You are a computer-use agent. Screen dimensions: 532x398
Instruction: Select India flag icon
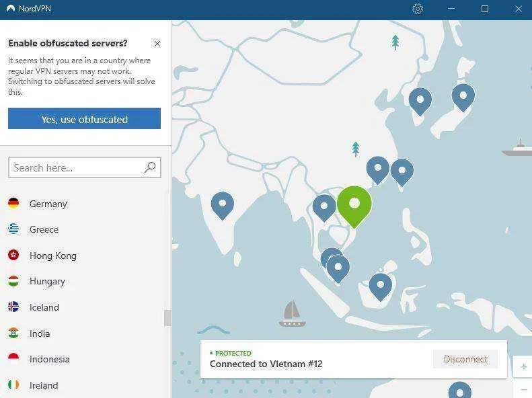pos(13,333)
